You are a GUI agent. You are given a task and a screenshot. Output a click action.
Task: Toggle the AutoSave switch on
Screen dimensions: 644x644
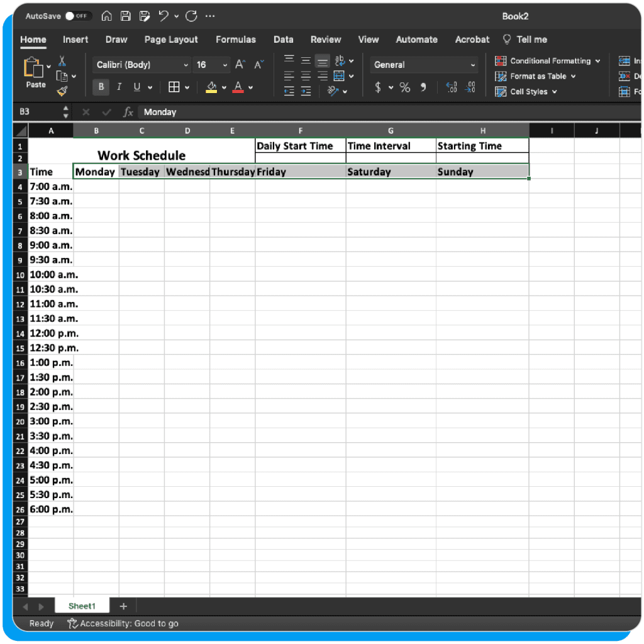click(x=73, y=16)
